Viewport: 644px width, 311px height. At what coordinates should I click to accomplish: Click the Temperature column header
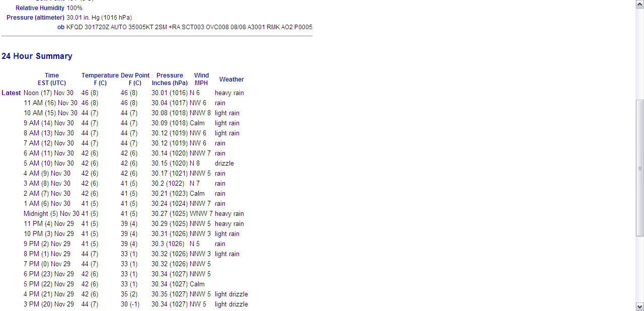click(100, 79)
